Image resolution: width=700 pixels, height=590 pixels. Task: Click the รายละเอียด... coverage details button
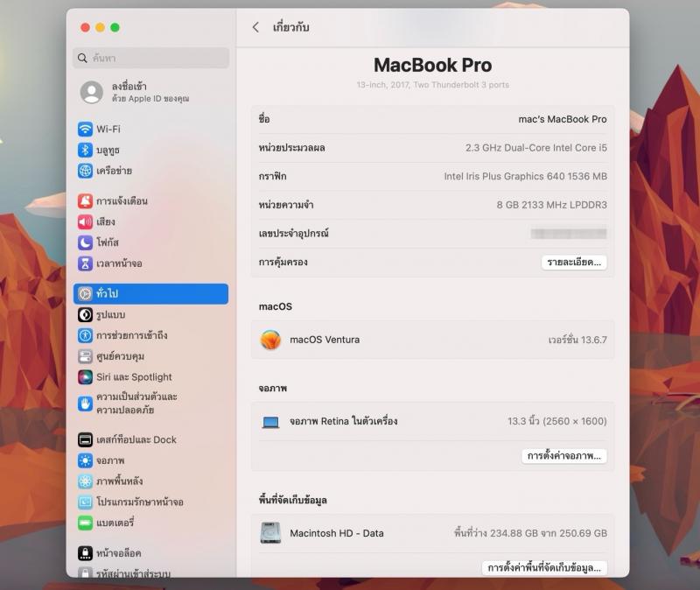[574, 262]
